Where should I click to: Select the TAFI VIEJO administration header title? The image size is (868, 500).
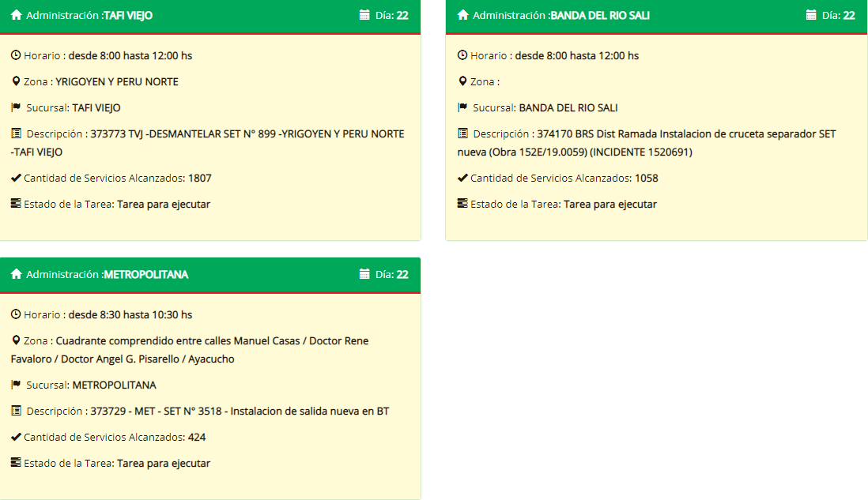click(x=127, y=15)
